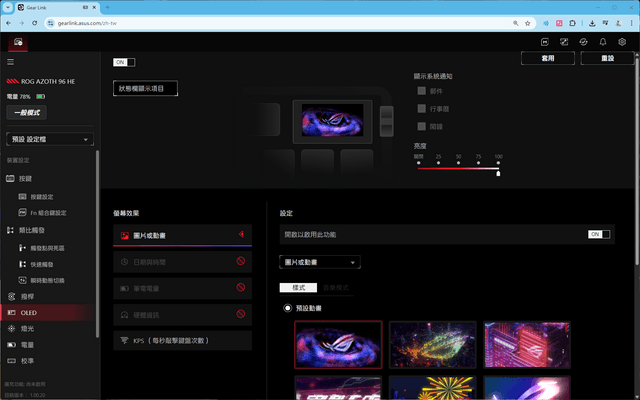Click the sidebar vertical scrollbar
The width and height of the screenshot is (640, 400).
pos(97,244)
